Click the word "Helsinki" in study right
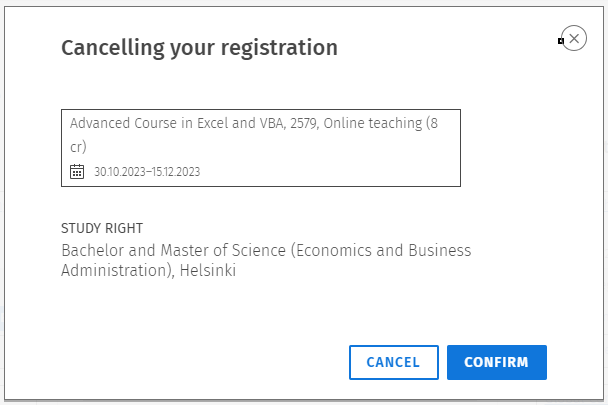Image resolution: width=608 pixels, height=405 pixels. [208, 270]
